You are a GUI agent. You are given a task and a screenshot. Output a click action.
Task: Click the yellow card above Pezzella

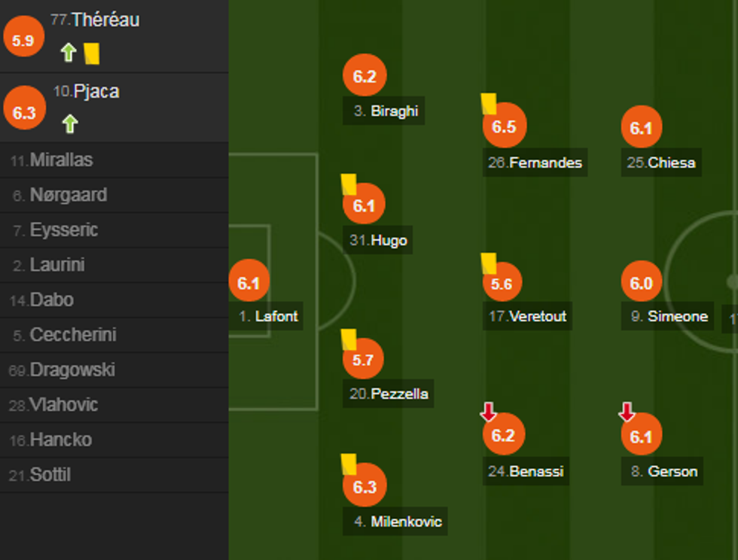click(349, 339)
